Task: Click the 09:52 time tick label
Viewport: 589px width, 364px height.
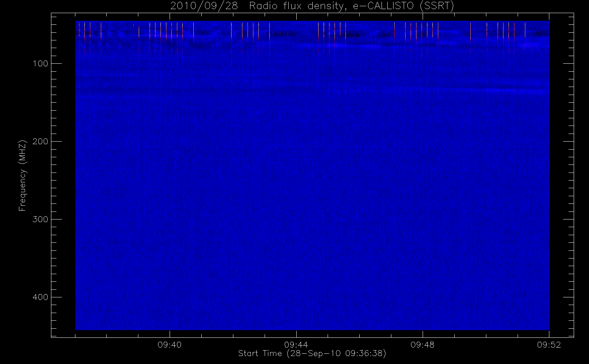Action: (x=549, y=345)
